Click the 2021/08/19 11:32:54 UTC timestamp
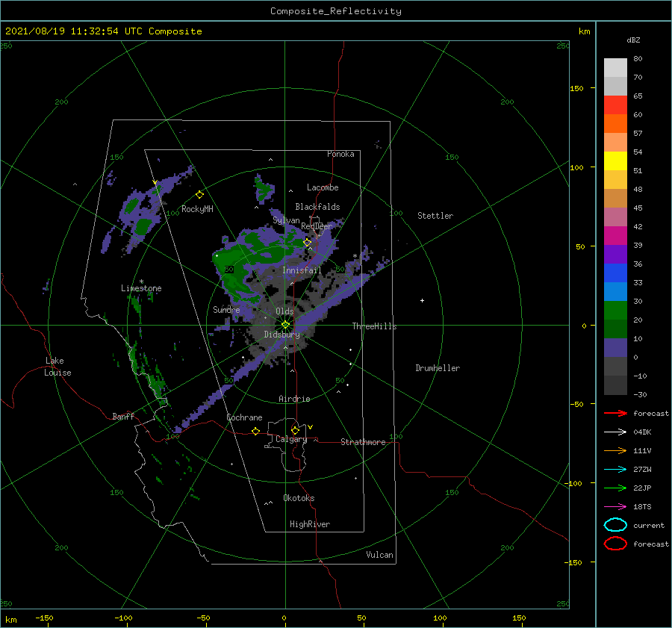Image resolution: width=672 pixels, height=628 pixels. [103, 31]
